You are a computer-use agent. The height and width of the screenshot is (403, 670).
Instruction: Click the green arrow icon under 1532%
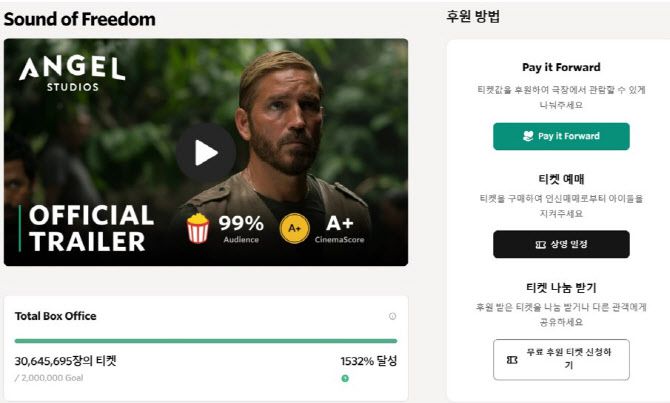pyautogui.click(x=345, y=378)
